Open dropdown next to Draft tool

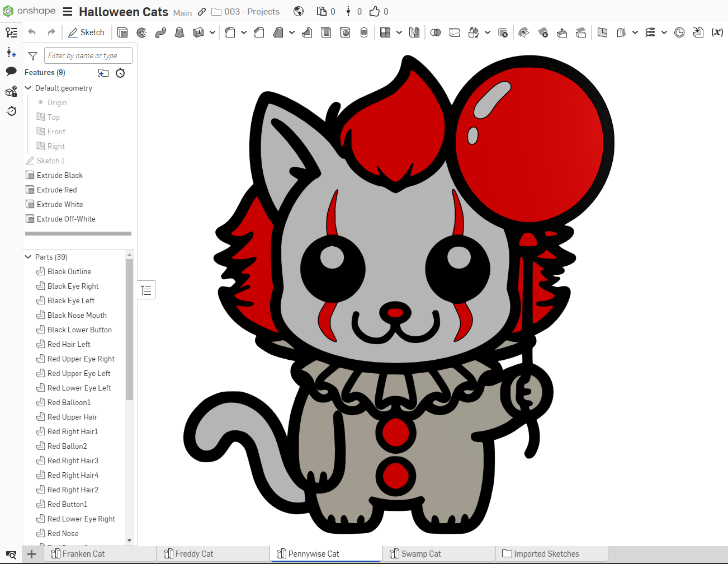pos(292,32)
